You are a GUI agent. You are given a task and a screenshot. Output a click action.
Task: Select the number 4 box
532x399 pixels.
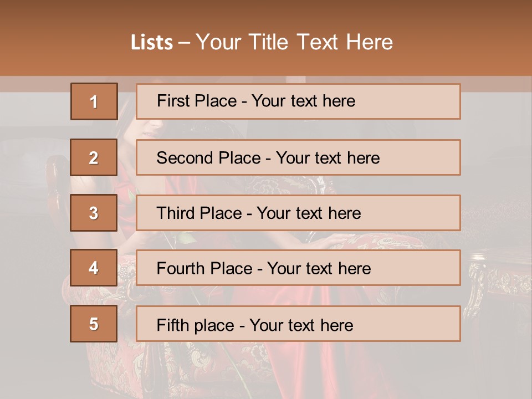coord(94,268)
